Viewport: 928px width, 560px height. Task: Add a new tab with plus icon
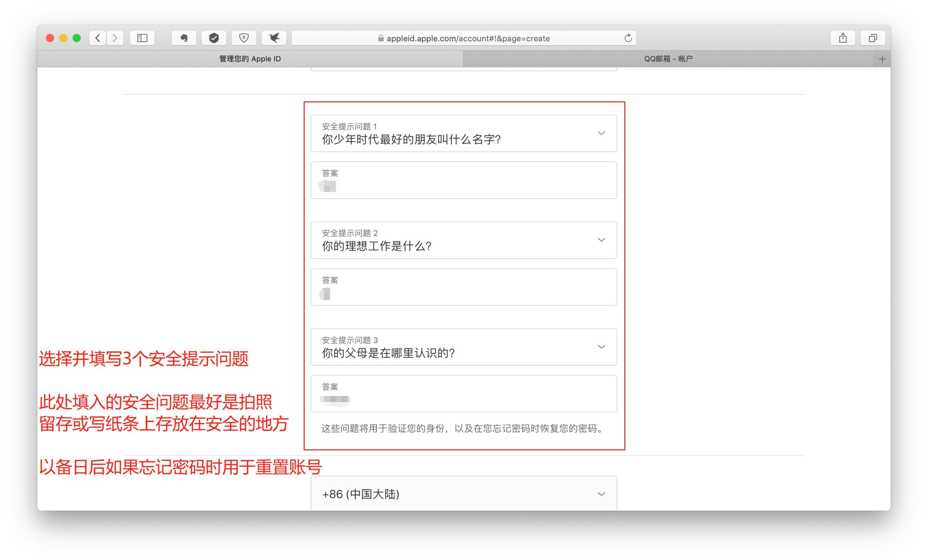coord(882,59)
